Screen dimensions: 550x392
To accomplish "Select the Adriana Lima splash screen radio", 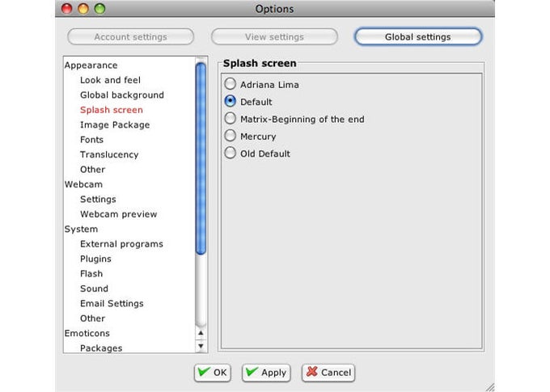I will tap(230, 84).
